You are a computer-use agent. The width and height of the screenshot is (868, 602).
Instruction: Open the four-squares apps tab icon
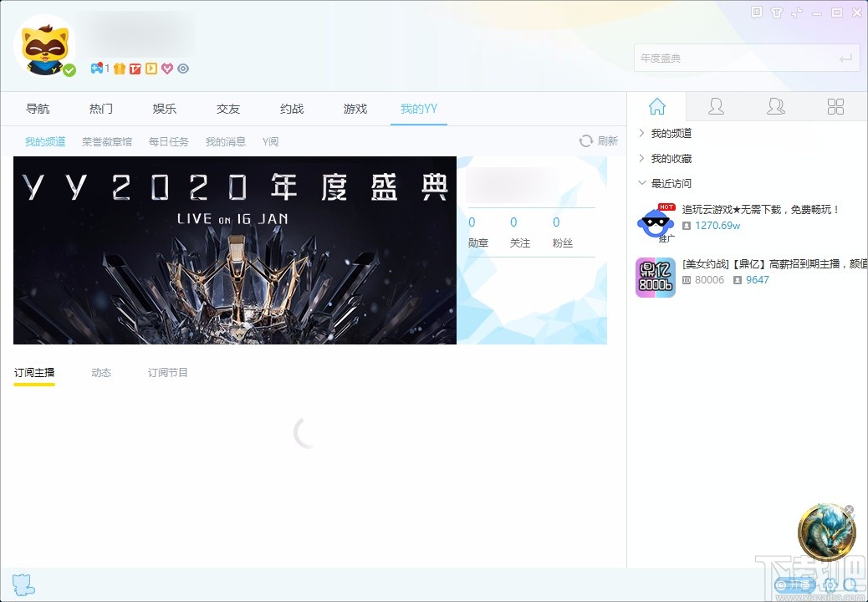(x=835, y=106)
